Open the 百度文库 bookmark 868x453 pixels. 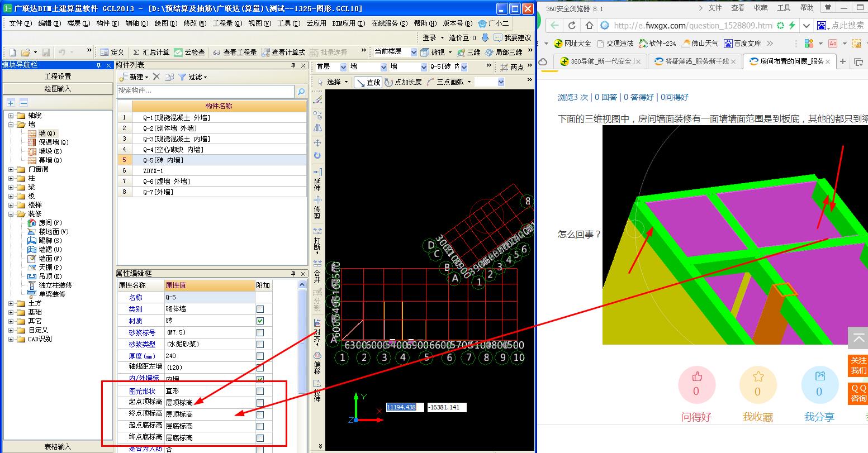(x=742, y=43)
